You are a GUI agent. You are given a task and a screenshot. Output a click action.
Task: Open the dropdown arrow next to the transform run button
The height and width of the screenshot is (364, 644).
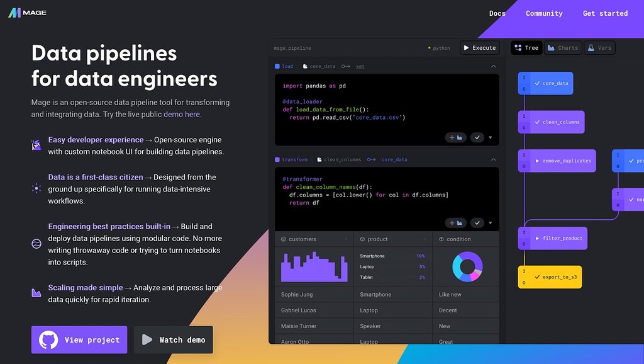coord(490,222)
